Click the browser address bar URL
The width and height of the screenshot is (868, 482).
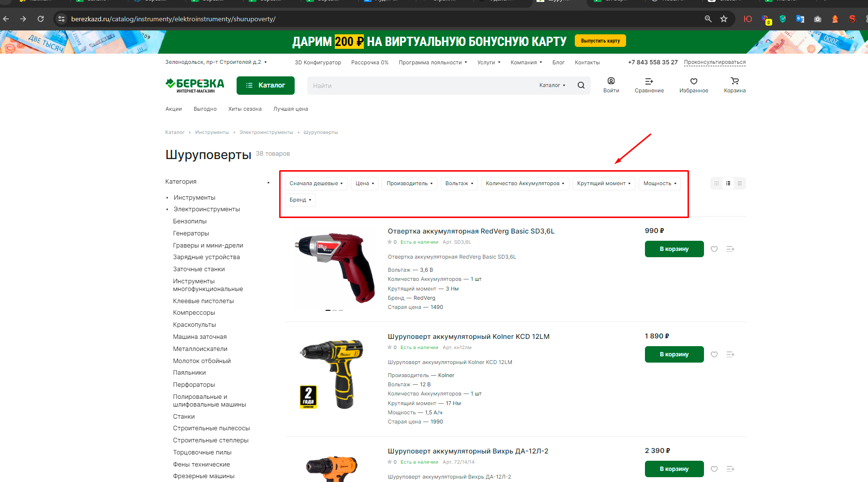tap(173, 19)
